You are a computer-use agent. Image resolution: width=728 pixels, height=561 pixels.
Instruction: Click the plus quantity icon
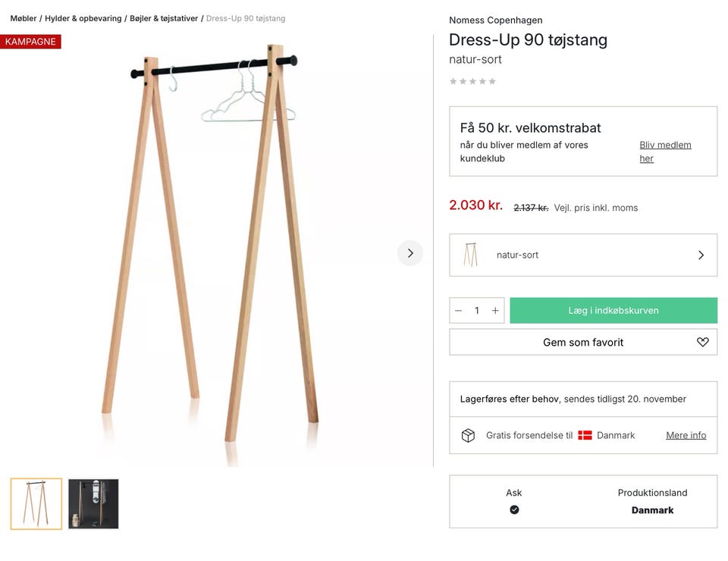(x=495, y=311)
